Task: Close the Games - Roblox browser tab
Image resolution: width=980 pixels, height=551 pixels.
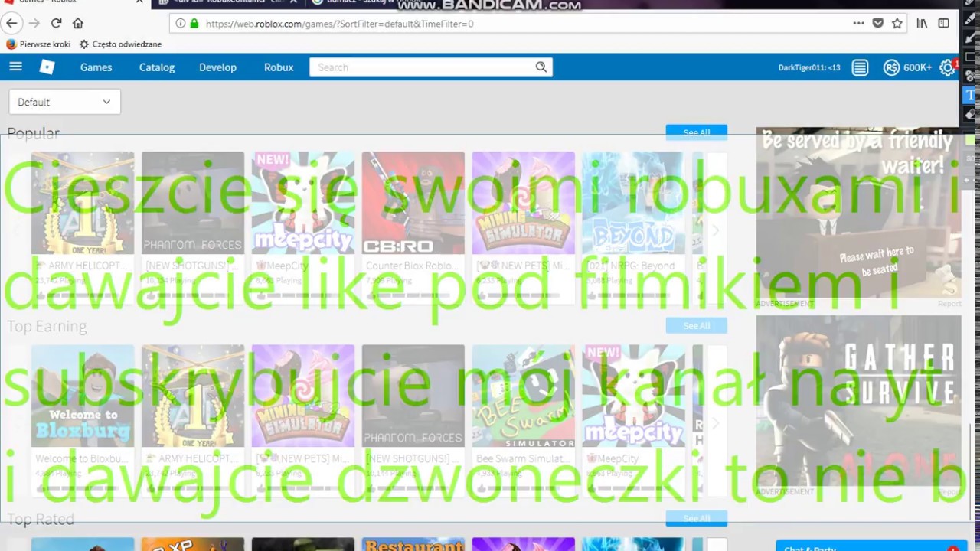Action: (139, 2)
